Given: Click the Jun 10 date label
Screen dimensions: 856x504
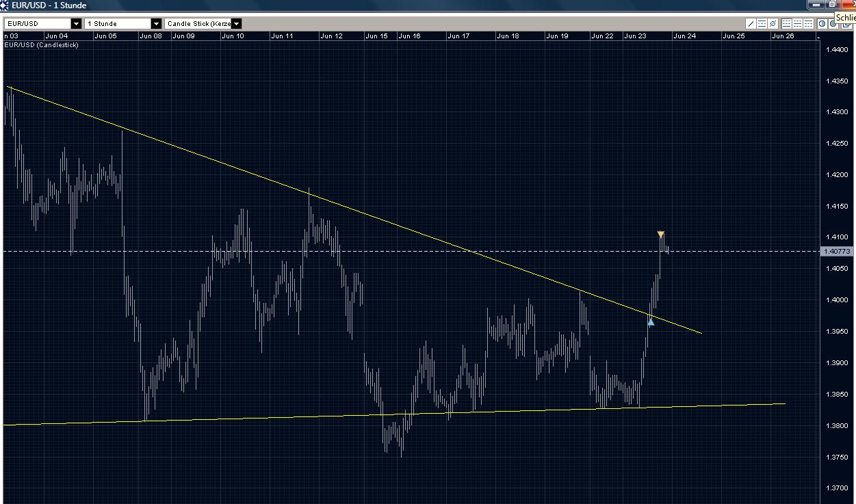Looking at the screenshot, I should pyautogui.click(x=233, y=36).
